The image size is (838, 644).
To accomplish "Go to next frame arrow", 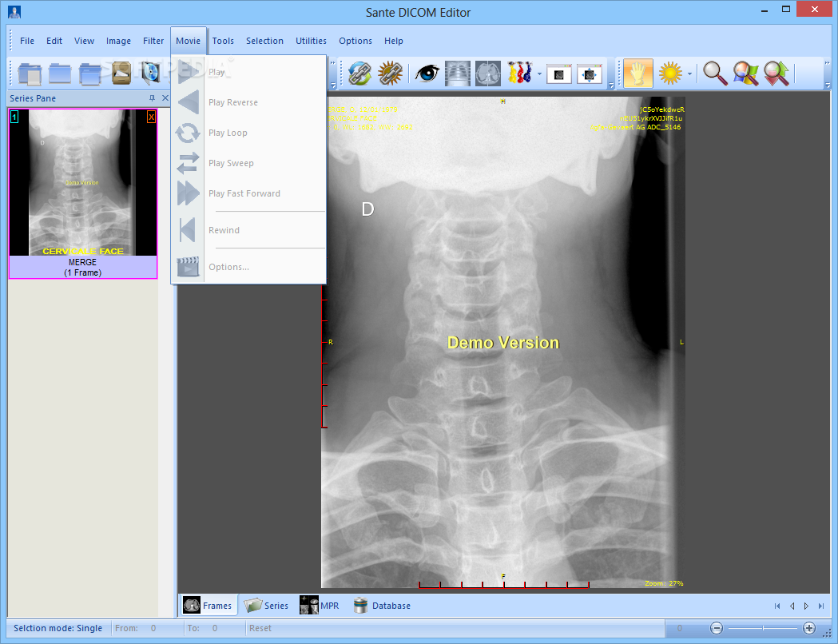I will pyautogui.click(x=807, y=606).
